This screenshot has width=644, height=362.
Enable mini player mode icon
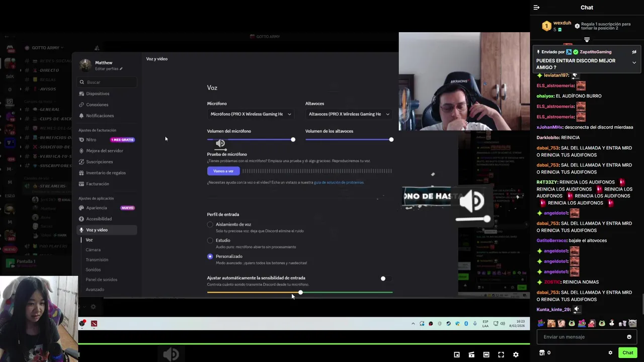tap(457, 354)
